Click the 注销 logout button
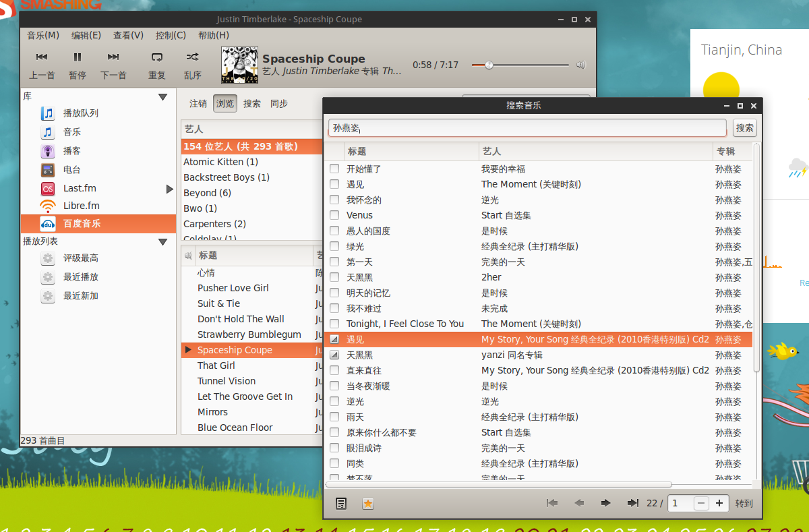 [198, 103]
